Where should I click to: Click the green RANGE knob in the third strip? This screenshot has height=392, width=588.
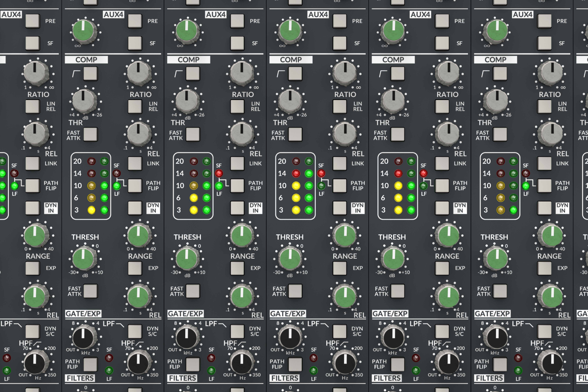345,235
